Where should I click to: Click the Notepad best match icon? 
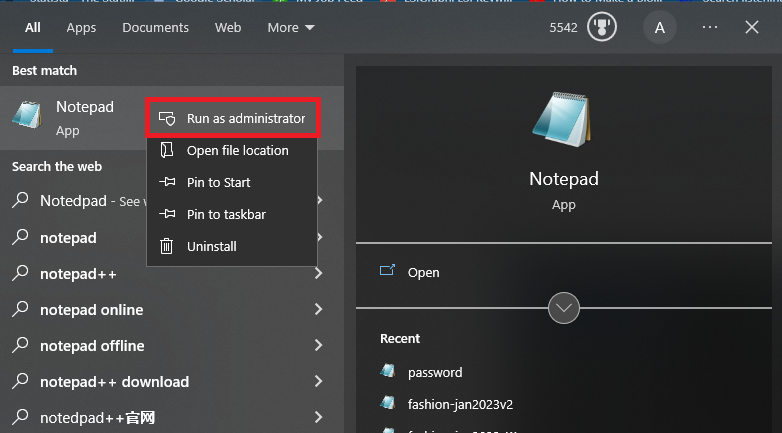point(27,115)
